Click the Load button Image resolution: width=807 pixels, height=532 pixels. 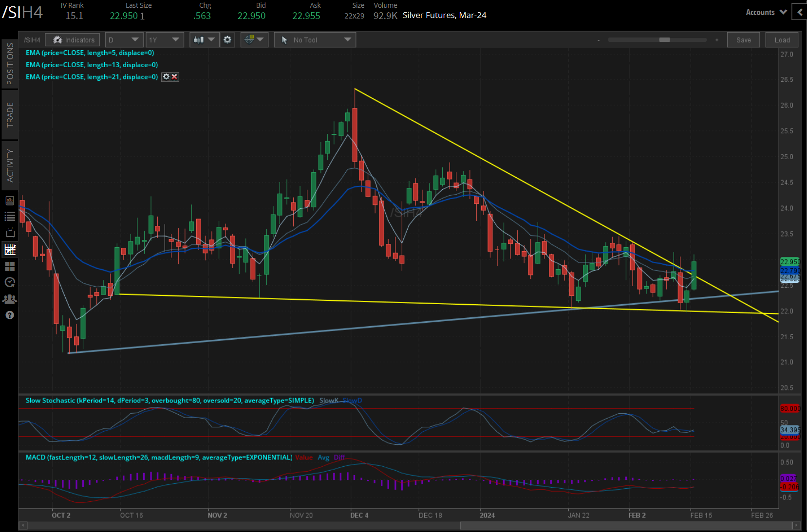(781, 39)
